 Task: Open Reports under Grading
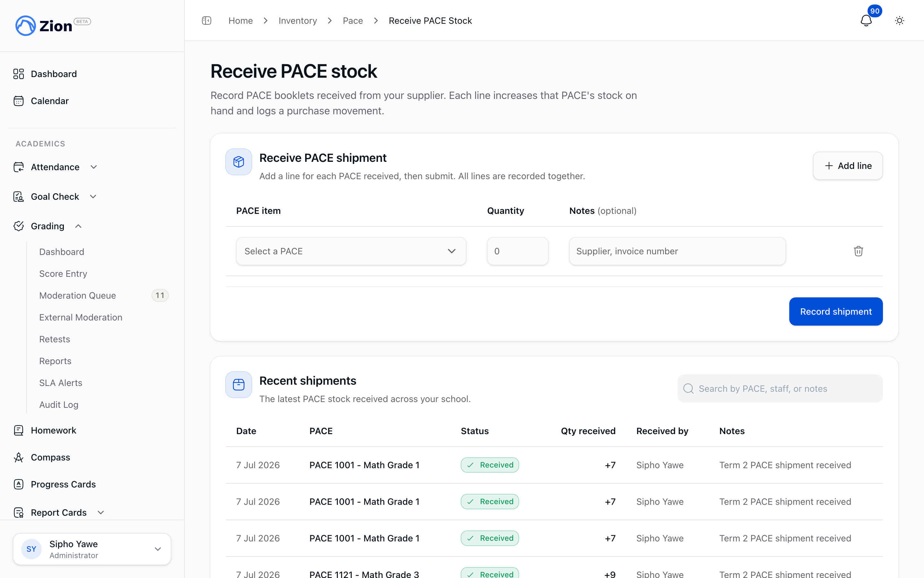[56, 361]
